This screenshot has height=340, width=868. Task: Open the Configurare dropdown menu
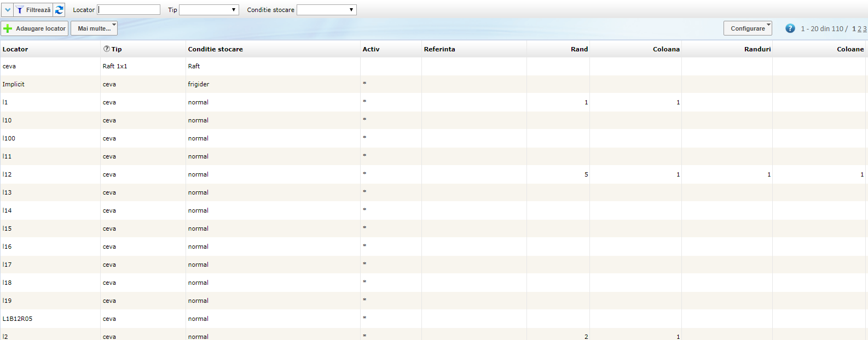[747, 28]
